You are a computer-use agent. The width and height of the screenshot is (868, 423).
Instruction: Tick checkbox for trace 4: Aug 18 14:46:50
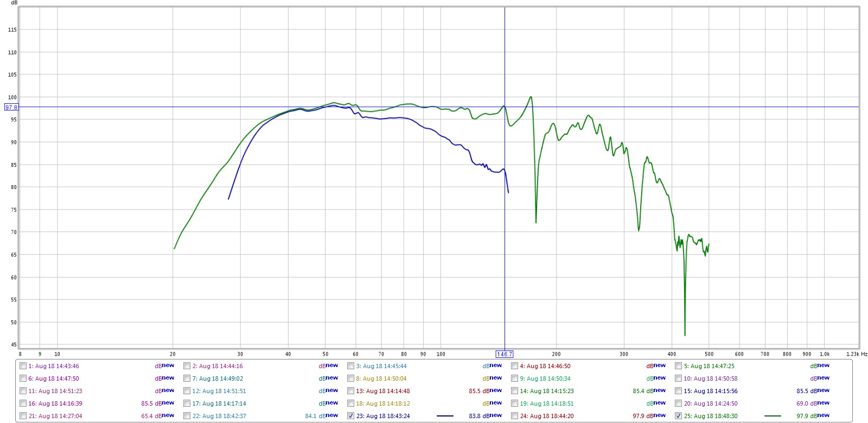pyautogui.click(x=514, y=365)
